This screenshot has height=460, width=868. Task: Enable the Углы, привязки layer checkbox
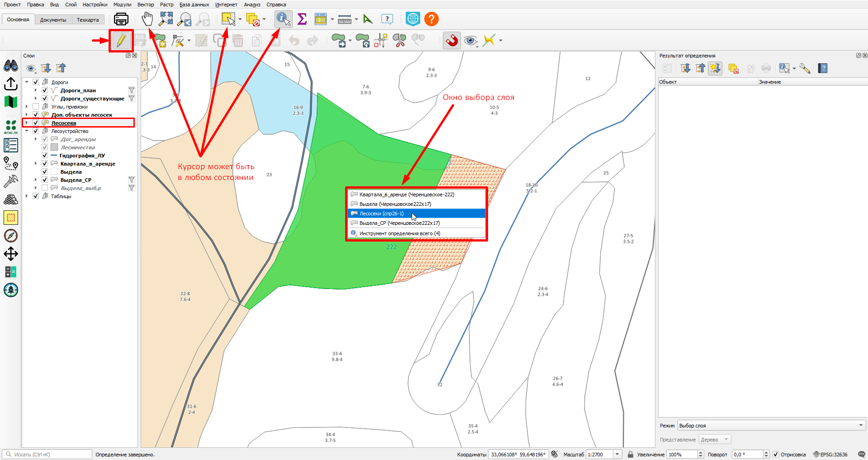(x=36, y=107)
